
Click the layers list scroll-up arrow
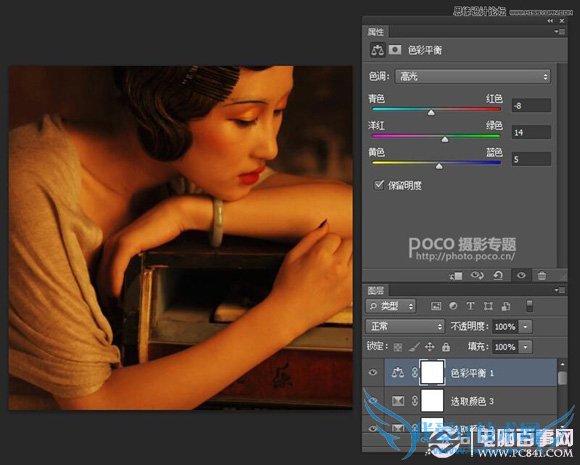click(562, 364)
